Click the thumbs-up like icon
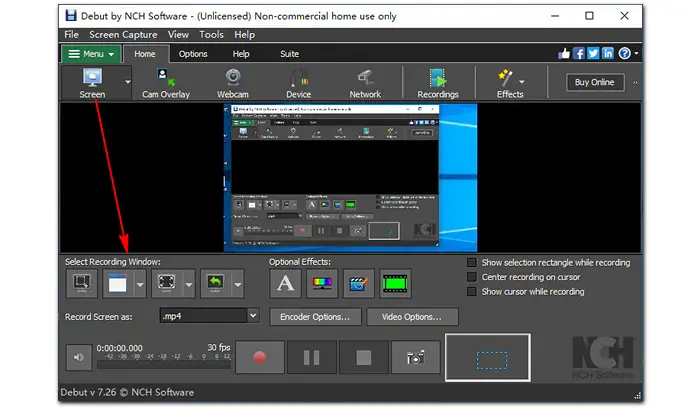This screenshot has height=407, width=700. [x=564, y=54]
